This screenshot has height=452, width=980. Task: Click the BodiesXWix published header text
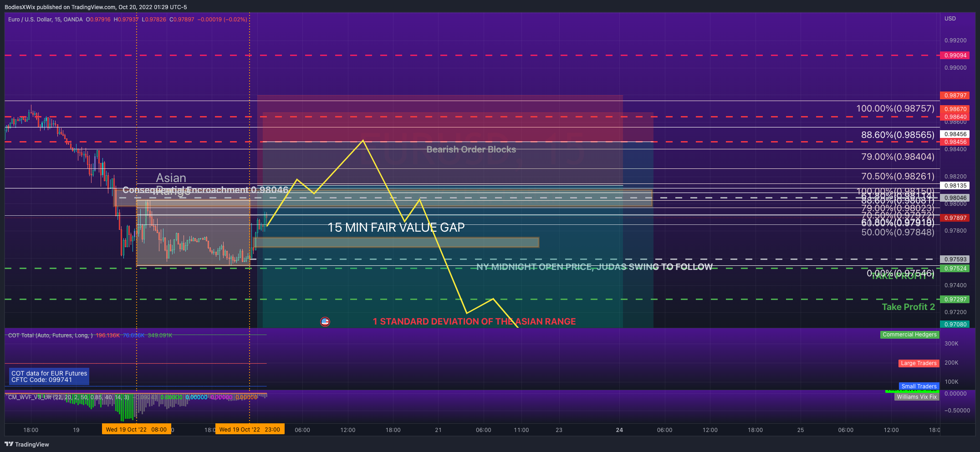pyautogui.click(x=96, y=7)
